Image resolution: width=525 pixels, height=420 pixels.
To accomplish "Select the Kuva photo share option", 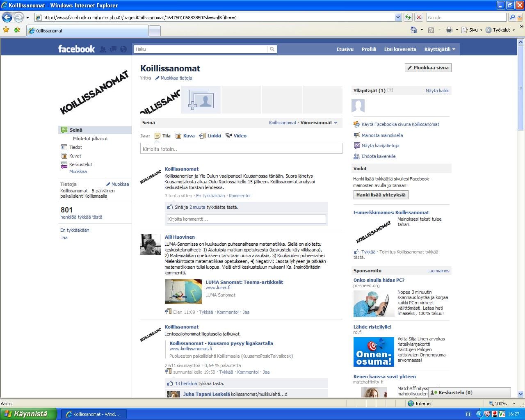I will point(185,136).
